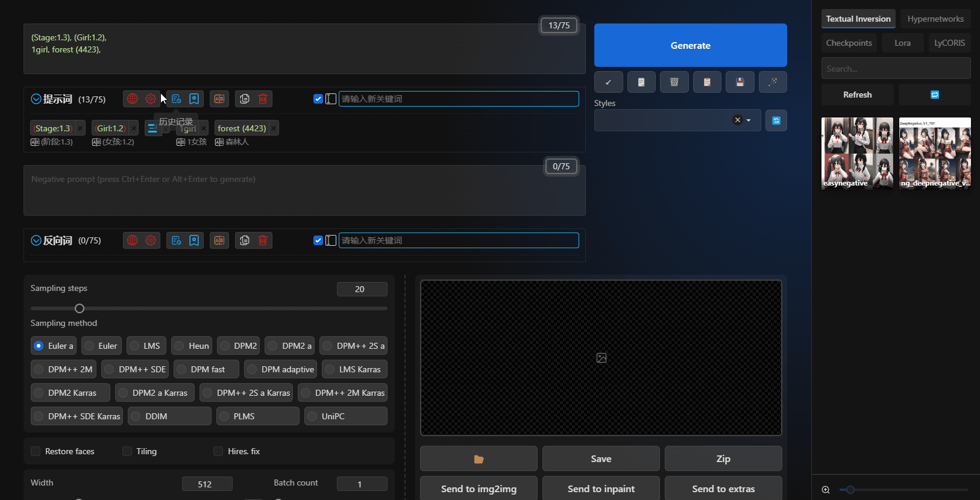This screenshot has width=980, height=500.
Task: Open the output folder icon button
Action: click(479, 459)
